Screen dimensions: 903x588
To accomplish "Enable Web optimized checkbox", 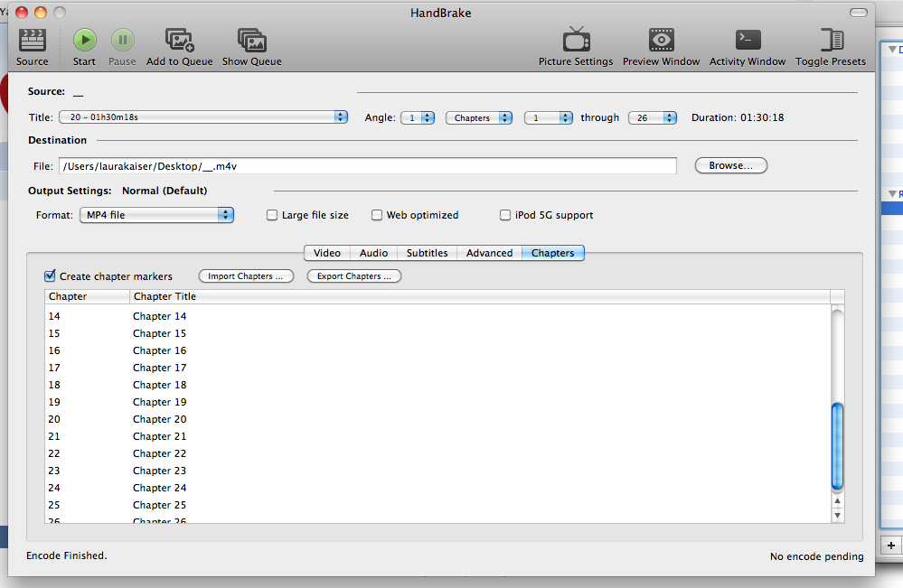I will [x=377, y=215].
